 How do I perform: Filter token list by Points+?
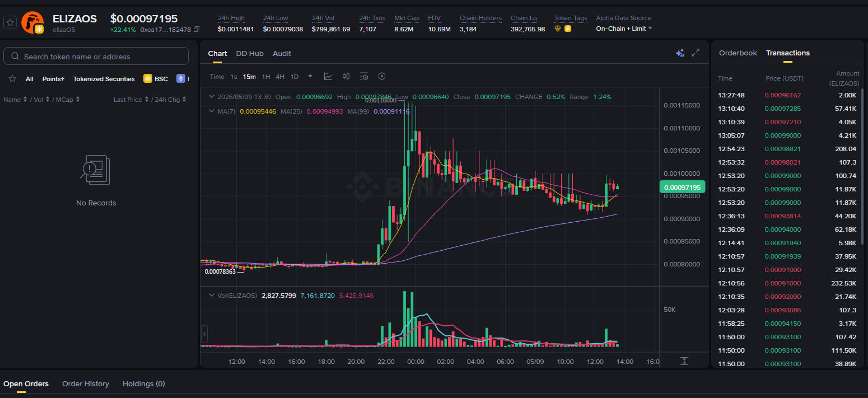click(53, 79)
